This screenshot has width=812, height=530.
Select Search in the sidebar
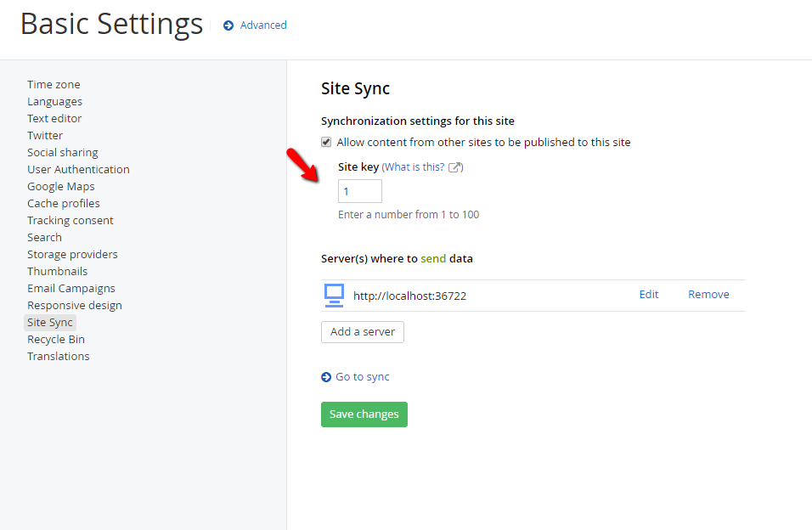44,238
